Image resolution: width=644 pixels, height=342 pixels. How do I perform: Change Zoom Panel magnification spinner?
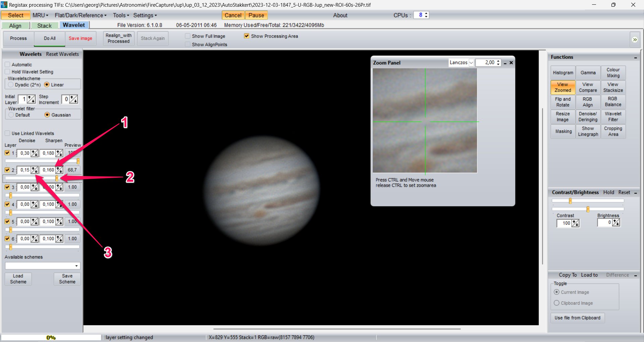coord(498,63)
